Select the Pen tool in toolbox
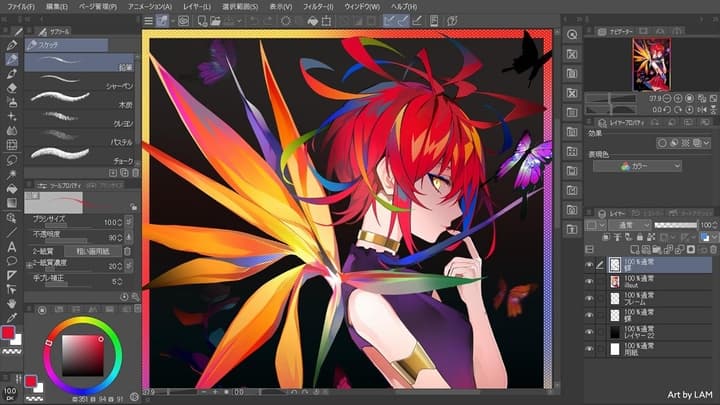The image size is (720, 405). (12, 45)
